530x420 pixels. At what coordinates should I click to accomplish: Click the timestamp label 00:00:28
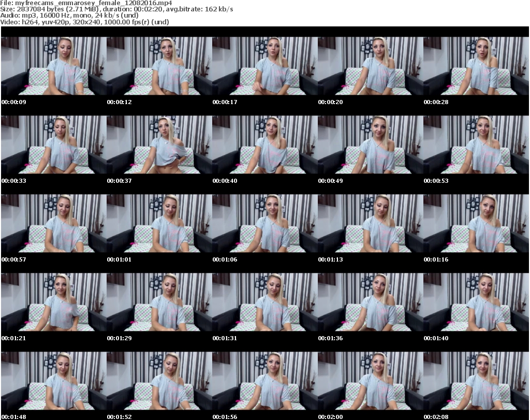pos(436,102)
